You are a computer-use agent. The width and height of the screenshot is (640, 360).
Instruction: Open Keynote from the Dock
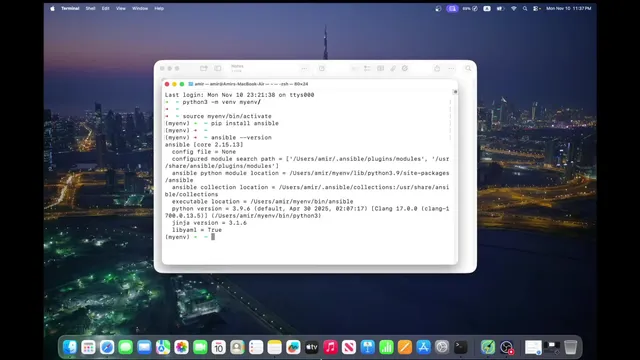click(368, 347)
